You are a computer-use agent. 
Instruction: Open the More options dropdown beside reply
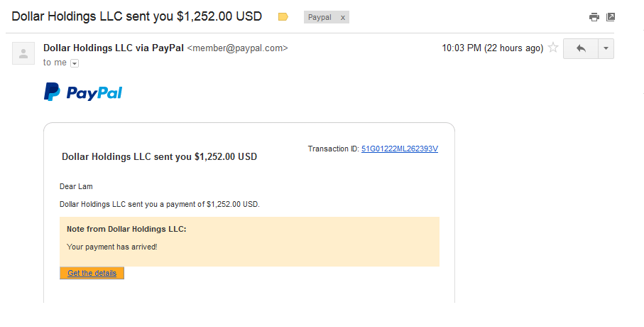tap(606, 48)
